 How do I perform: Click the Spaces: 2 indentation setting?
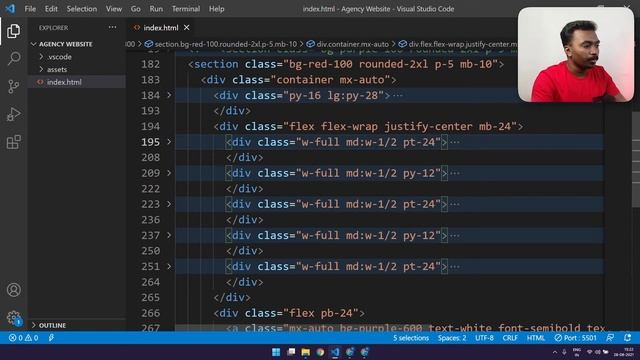452,338
